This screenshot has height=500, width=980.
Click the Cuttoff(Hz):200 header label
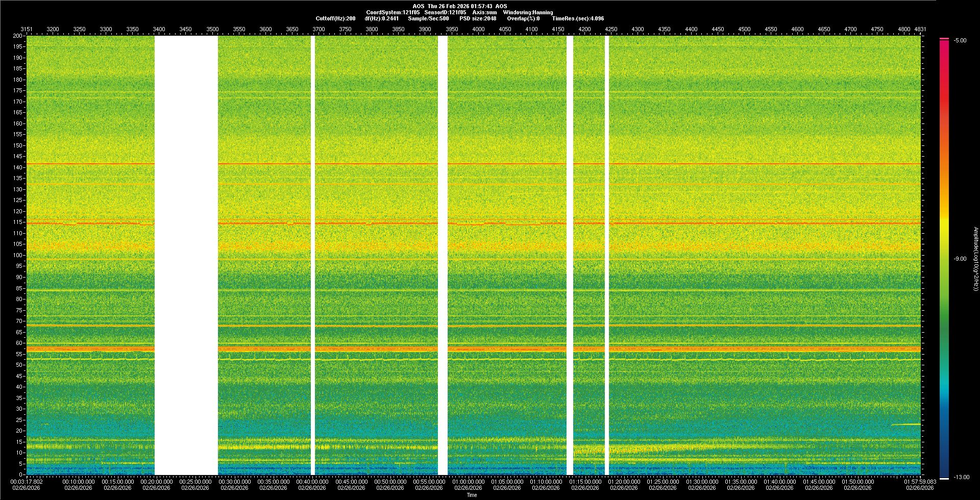(x=335, y=18)
